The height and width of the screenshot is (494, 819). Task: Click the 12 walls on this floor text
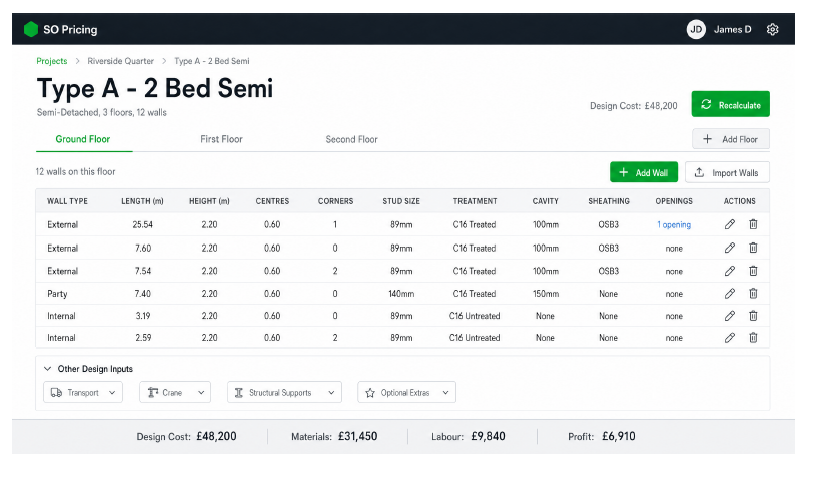[x=75, y=171]
